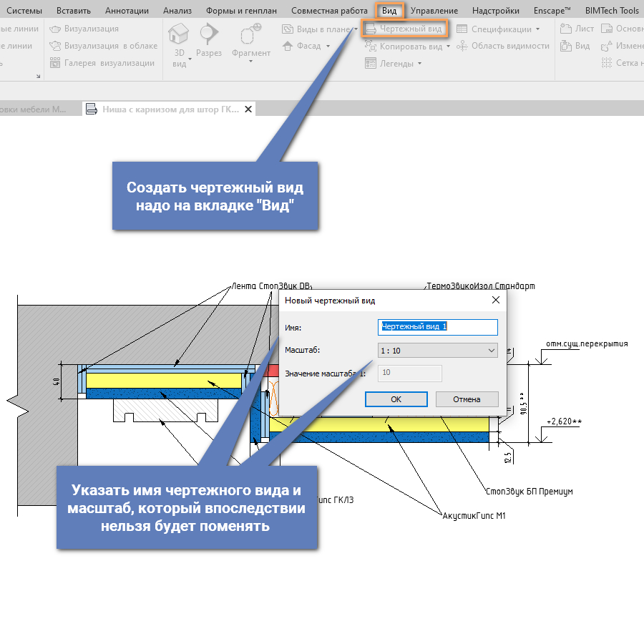Click the Фасад elevation icon

click(288, 46)
